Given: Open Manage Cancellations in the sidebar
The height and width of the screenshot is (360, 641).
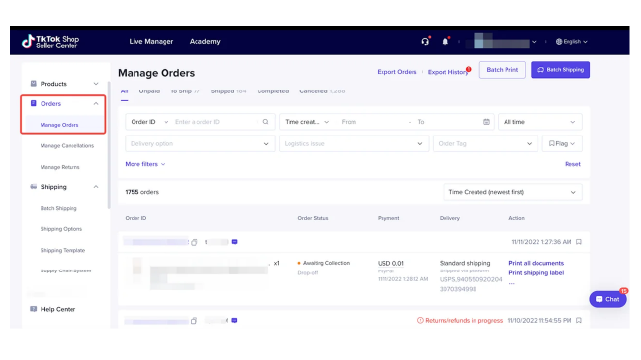Looking at the screenshot, I should click(67, 145).
